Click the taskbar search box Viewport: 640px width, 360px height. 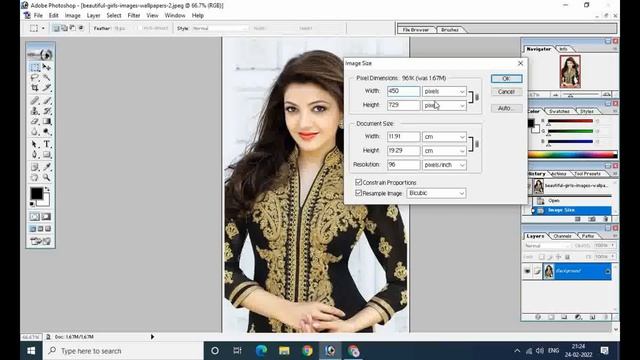[x=123, y=351]
